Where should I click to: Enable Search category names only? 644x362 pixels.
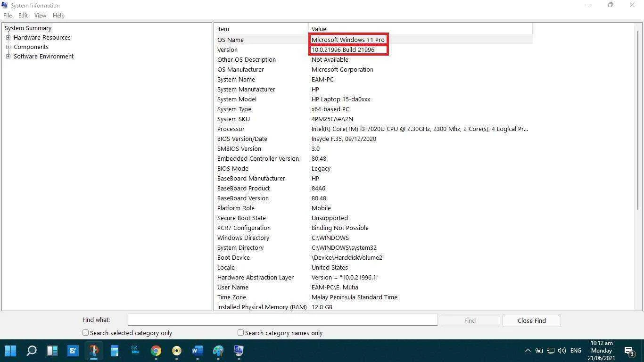240,333
